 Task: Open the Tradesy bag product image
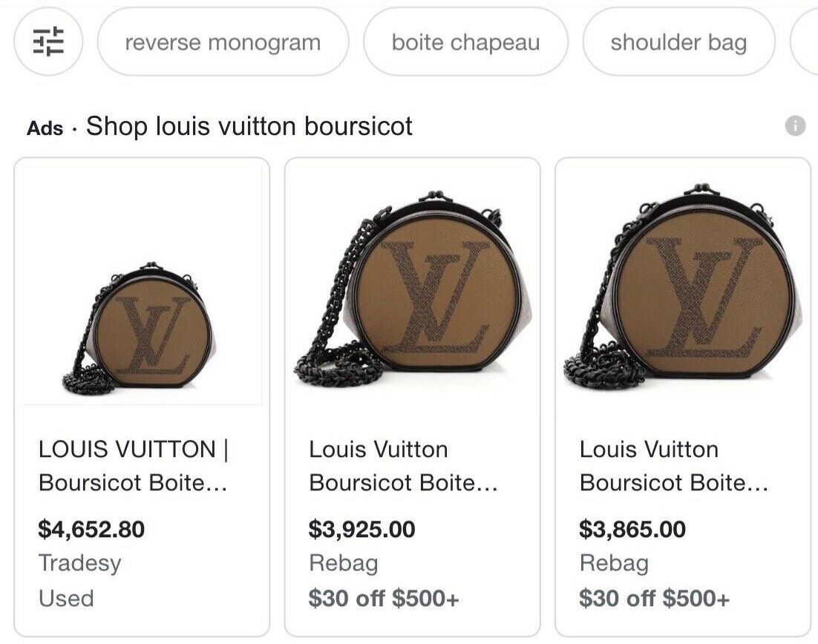[142, 285]
